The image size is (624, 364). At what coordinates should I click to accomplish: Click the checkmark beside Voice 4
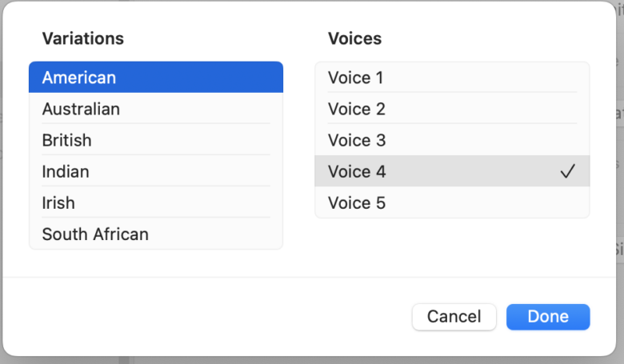tap(567, 171)
